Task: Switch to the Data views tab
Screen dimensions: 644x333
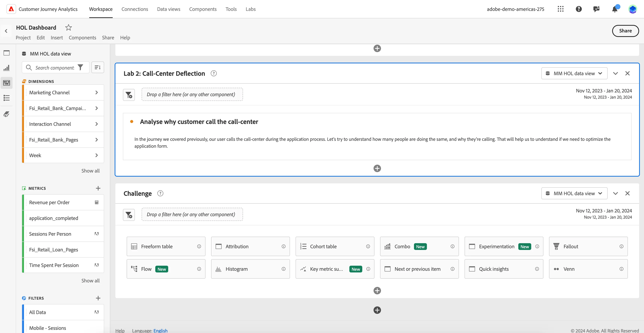Action: click(x=169, y=9)
